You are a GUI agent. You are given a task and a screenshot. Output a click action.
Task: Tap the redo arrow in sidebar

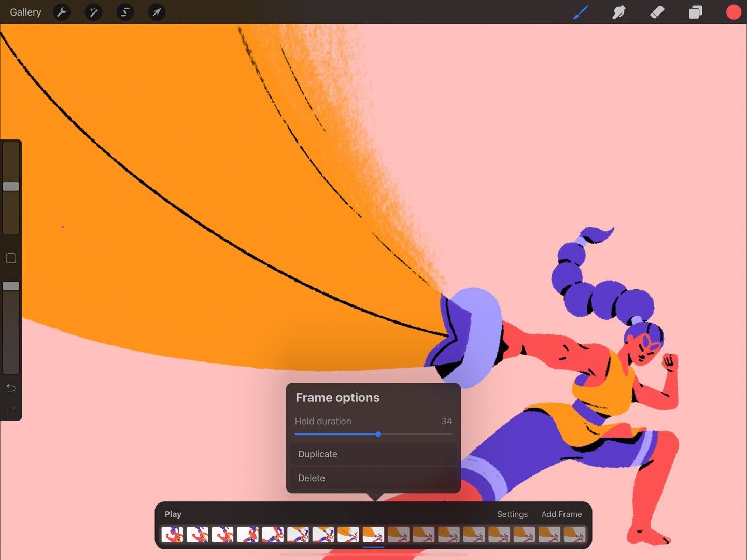(10, 409)
